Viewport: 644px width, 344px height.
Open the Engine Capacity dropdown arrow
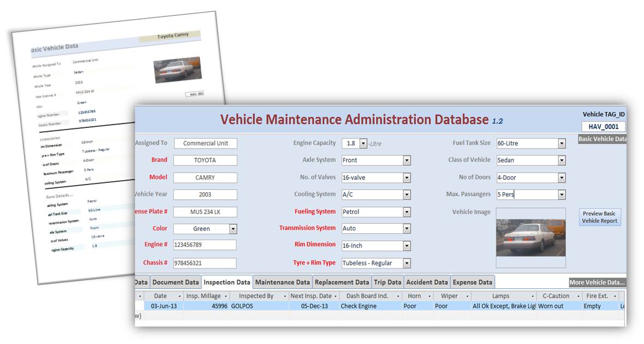coord(363,144)
